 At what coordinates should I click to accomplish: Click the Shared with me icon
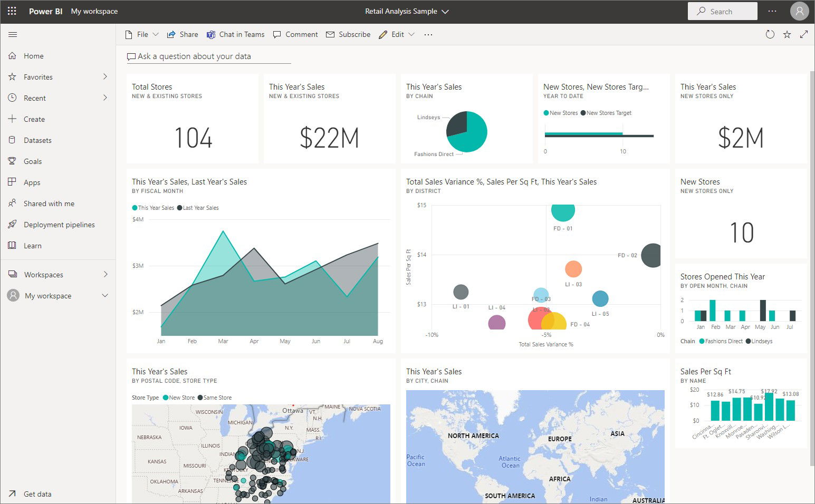pos(13,203)
